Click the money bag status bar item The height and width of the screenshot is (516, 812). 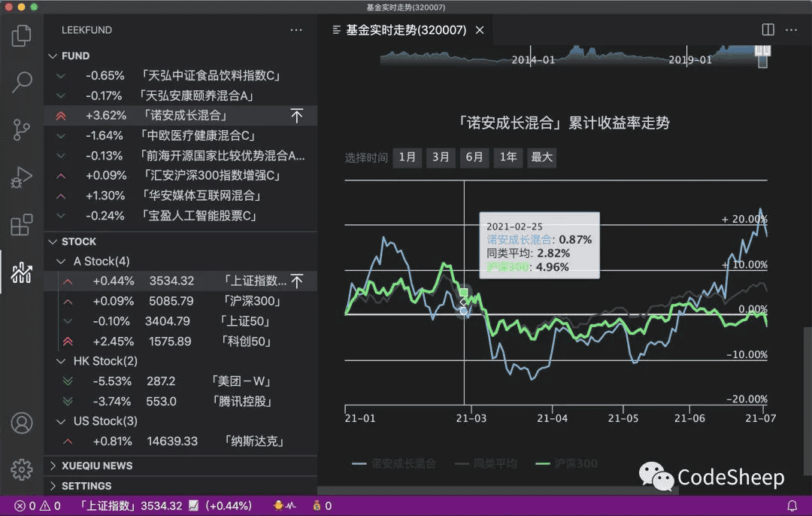pos(322,505)
